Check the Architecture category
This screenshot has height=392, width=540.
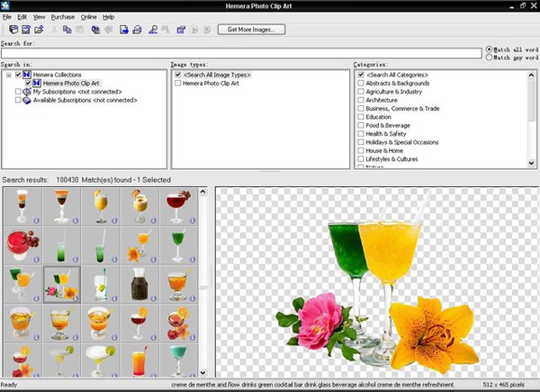click(361, 100)
